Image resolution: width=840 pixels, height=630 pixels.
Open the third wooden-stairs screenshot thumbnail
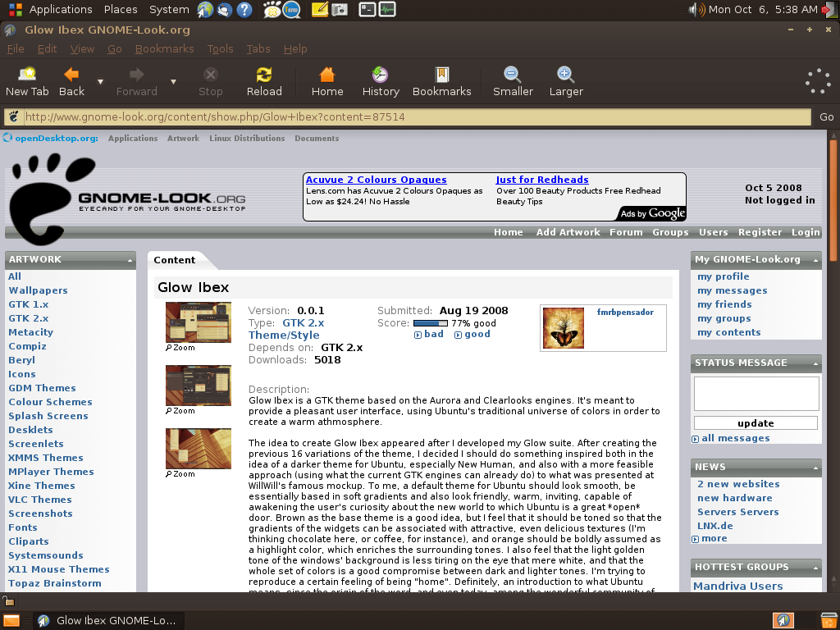click(199, 449)
